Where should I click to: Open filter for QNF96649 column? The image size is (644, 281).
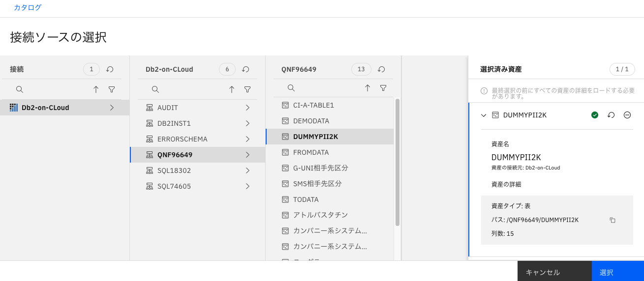[x=383, y=88]
